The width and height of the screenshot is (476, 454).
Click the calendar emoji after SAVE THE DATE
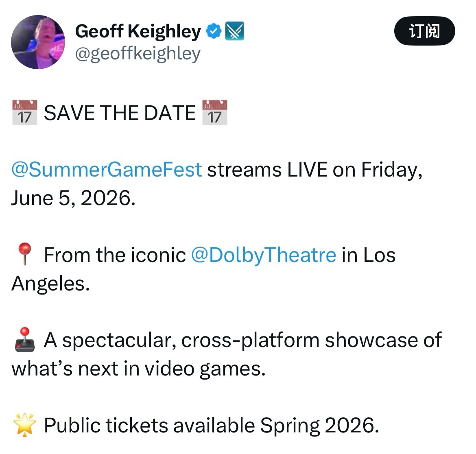click(x=214, y=112)
